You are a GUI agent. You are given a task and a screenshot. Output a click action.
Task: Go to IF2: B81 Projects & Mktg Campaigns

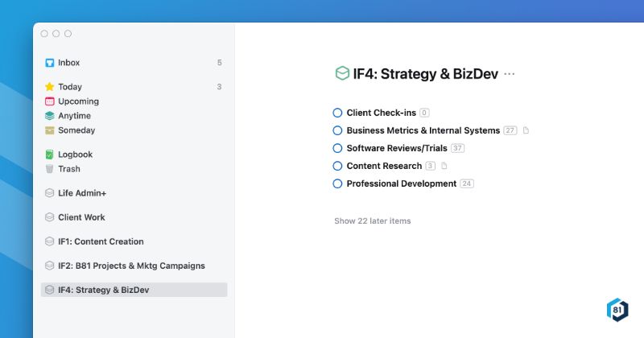pos(131,266)
